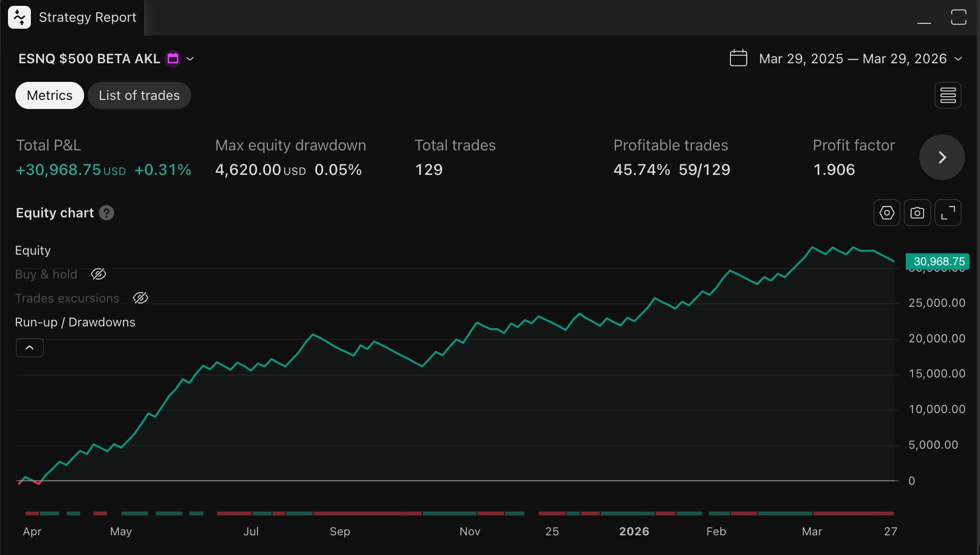Toggle visibility of Run-up / Drawdowns

tap(75, 322)
